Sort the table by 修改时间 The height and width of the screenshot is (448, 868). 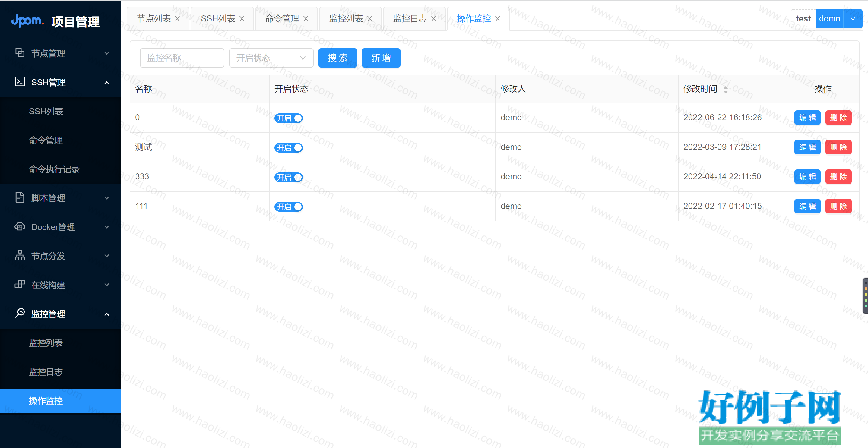[x=725, y=89]
